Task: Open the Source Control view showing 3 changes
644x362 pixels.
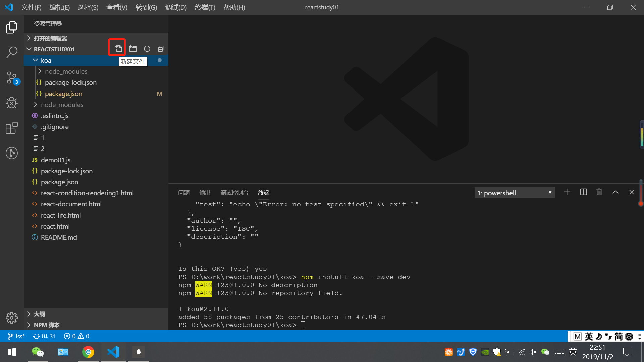Action: click(x=12, y=78)
